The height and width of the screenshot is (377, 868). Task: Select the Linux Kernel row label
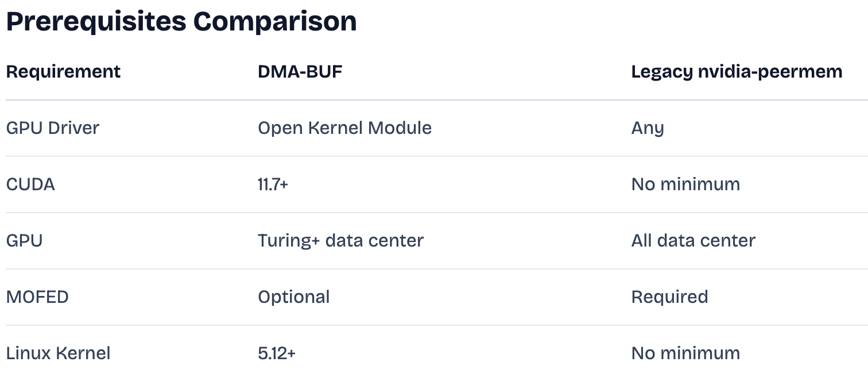(58, 353)
